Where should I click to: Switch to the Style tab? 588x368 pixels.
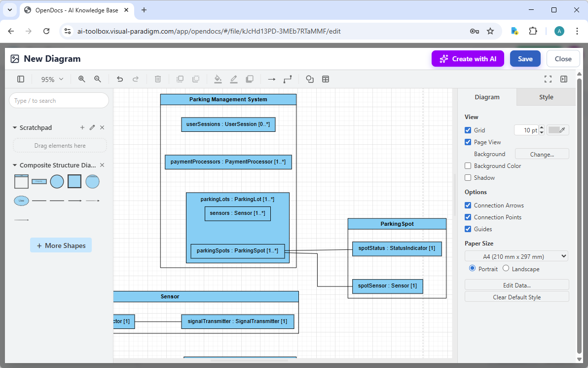546,97
